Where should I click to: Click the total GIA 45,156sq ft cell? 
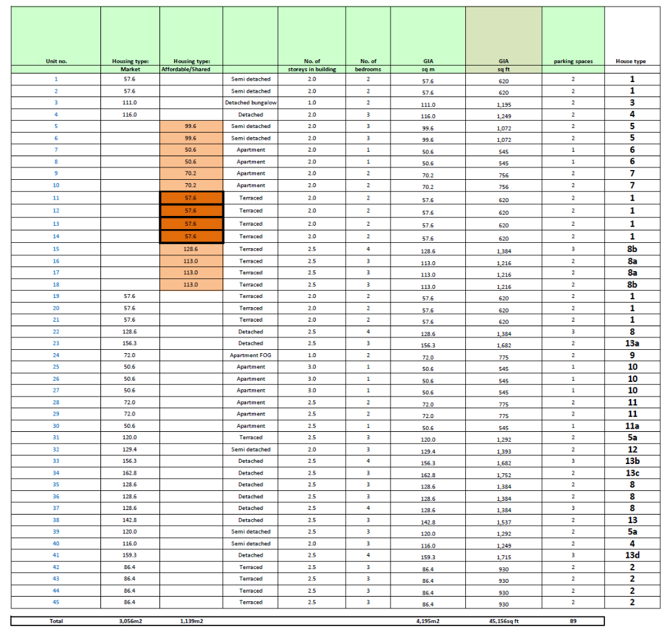[x=503, y=621]
